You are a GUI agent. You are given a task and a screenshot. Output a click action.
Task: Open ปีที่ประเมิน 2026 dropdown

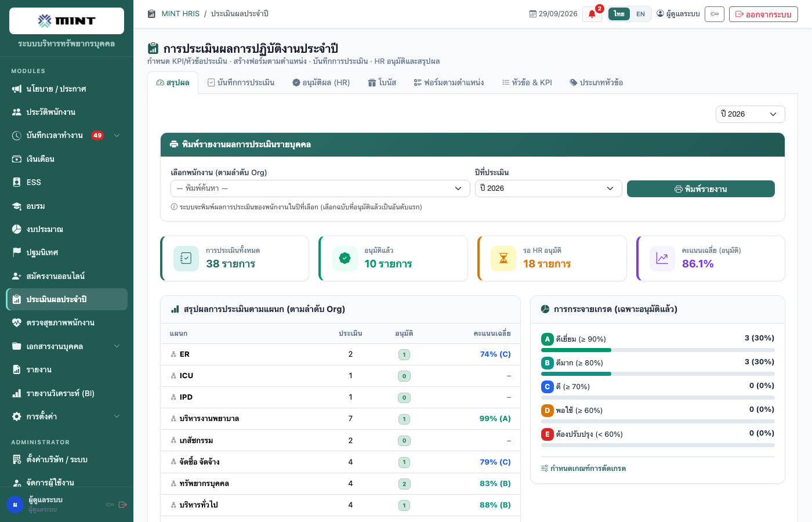[548, 188]
